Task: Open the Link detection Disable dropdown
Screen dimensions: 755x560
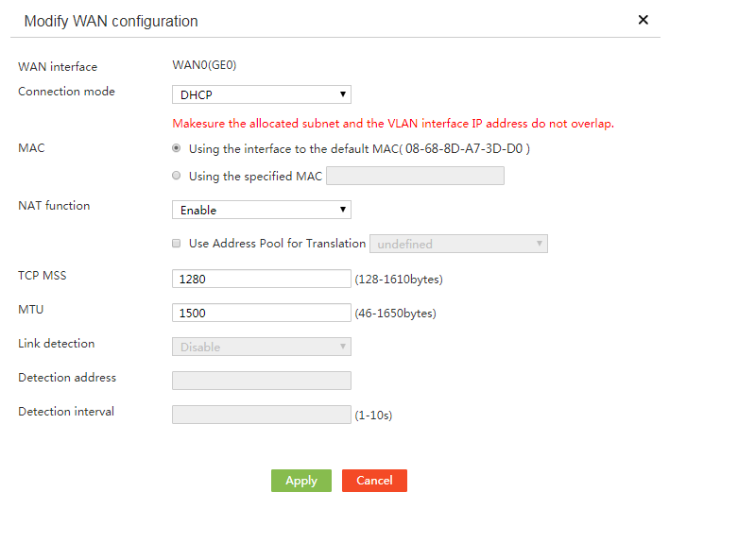Action: 262,347
